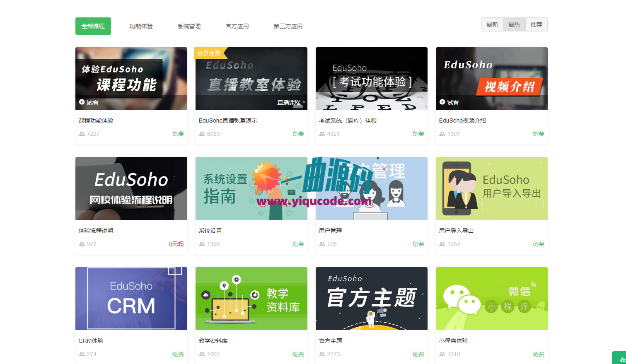Click 免费 label on 系统设置 card

pos(298,244)
